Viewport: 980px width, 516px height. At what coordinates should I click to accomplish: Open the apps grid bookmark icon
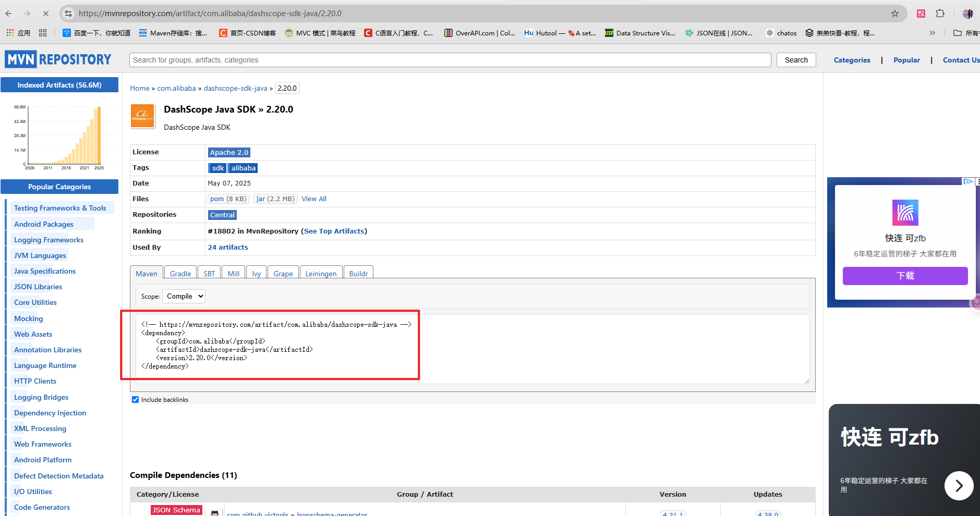(x=18, y=33)
